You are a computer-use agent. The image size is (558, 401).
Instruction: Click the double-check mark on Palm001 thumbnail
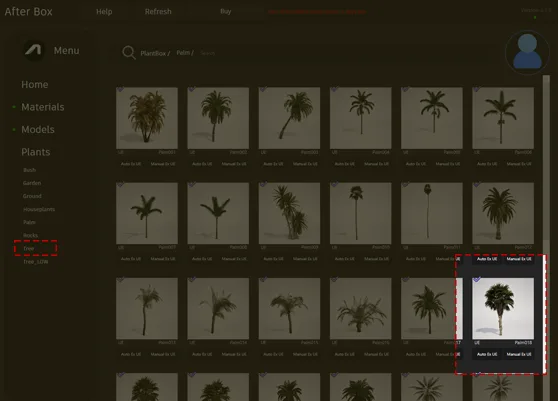click(120, 89)
